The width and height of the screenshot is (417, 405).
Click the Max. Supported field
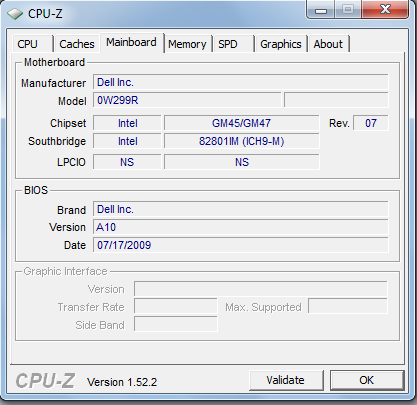348,306
